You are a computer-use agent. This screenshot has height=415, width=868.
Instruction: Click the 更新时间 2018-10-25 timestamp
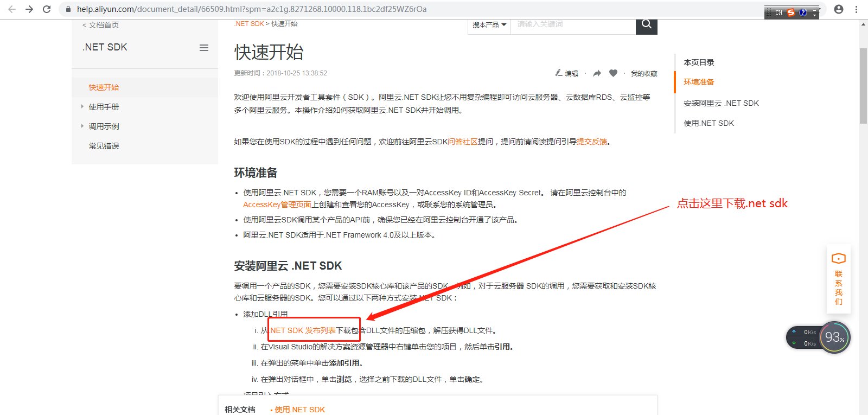click(x=280, y=73)
